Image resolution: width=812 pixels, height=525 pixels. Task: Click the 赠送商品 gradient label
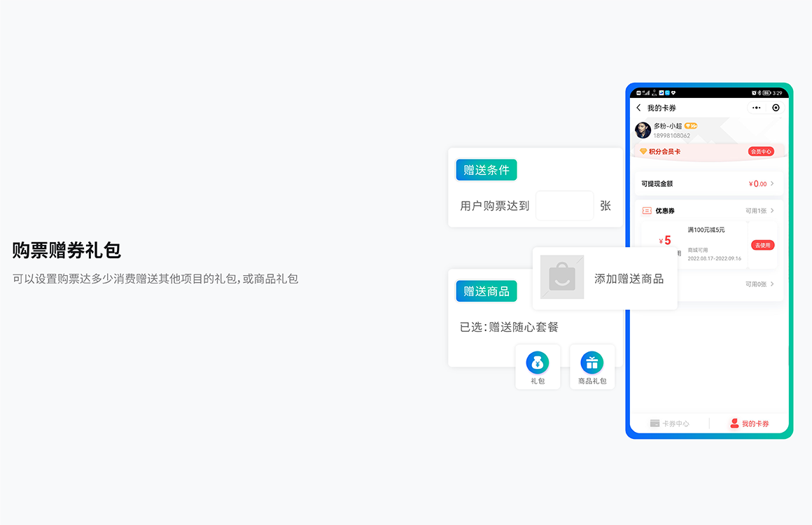(x=486, y=291)
